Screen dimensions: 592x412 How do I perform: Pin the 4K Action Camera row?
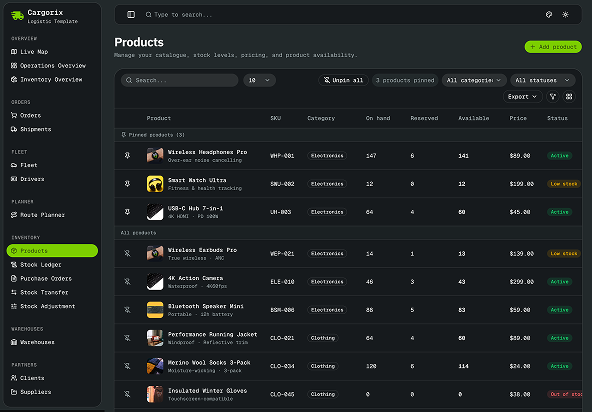pos(128,282)
